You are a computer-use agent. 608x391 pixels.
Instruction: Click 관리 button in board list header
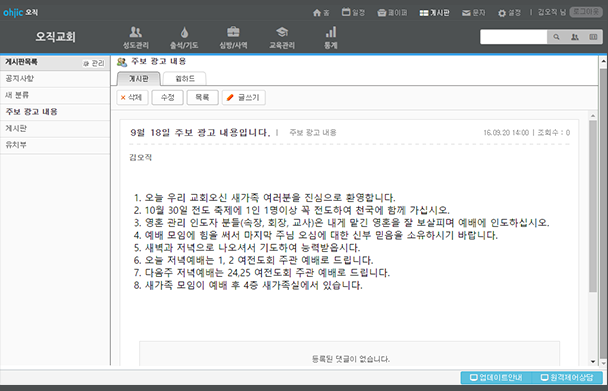94,63
